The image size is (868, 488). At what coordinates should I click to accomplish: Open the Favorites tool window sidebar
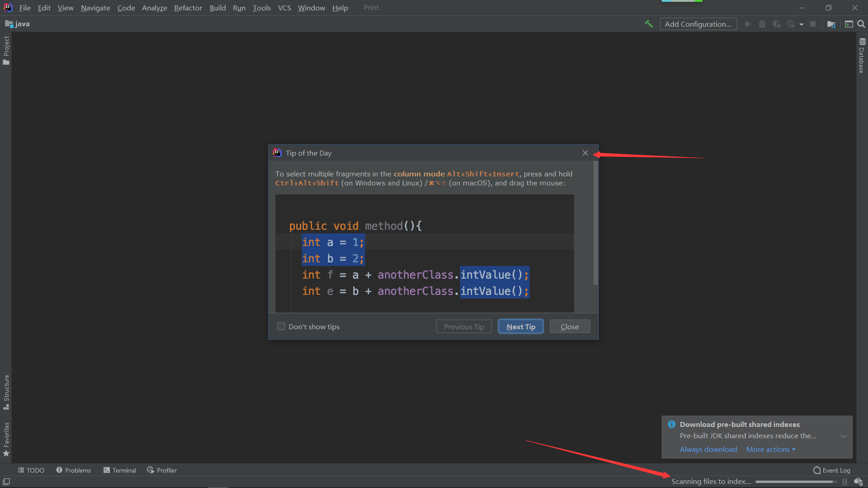coord(6,440)
